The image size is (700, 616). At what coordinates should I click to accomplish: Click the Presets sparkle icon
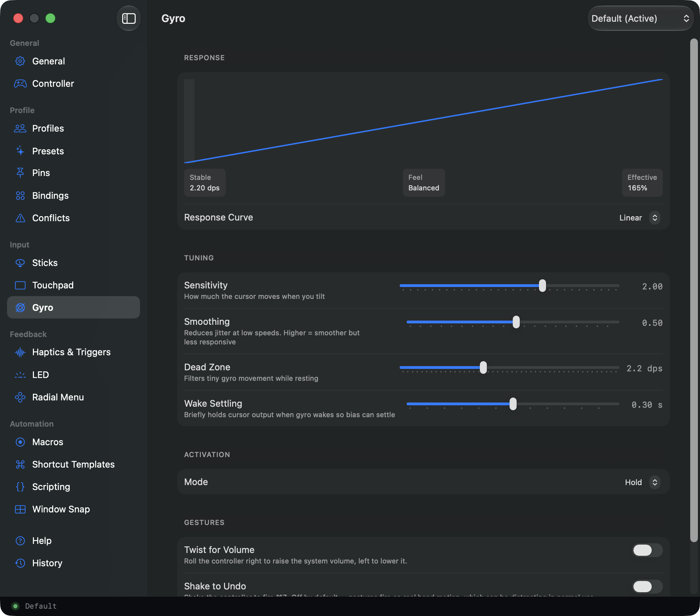point(20,151)
